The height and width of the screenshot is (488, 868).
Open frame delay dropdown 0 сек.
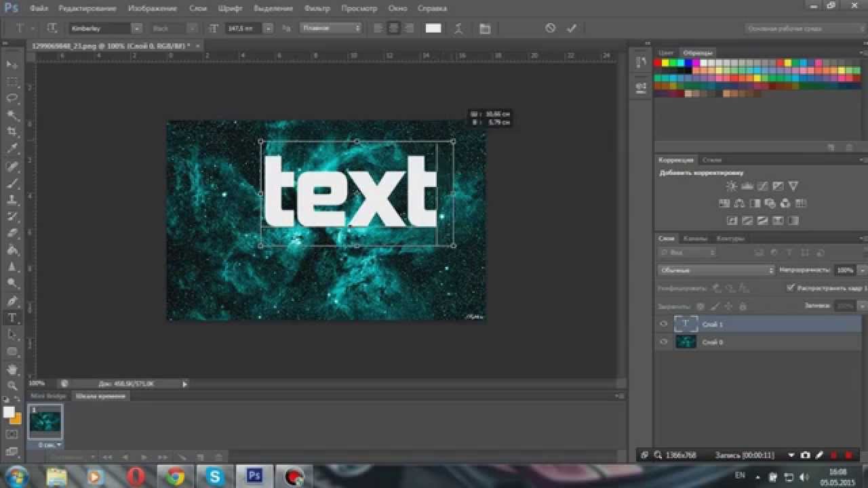pos(50,445)
